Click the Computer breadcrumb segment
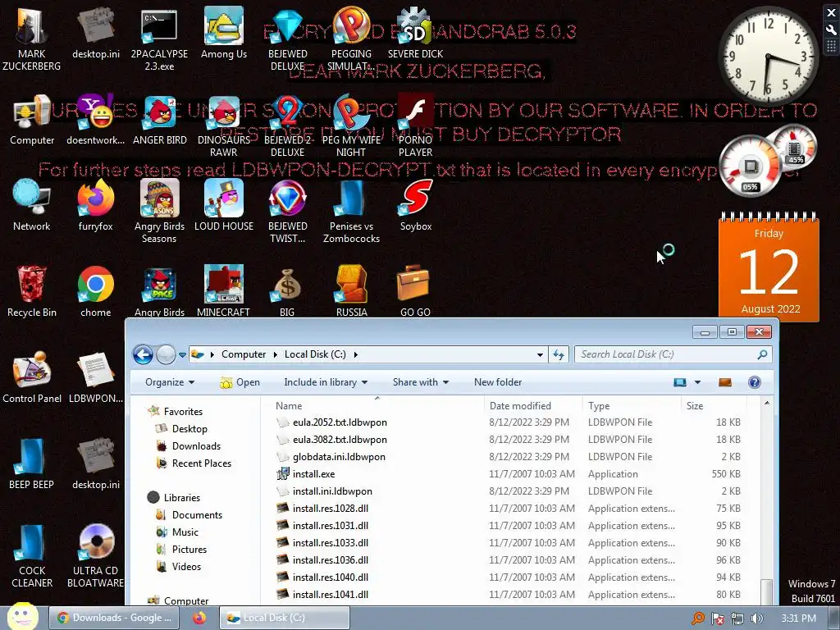Screen dimensions: 840x630 tap(243, 354)
